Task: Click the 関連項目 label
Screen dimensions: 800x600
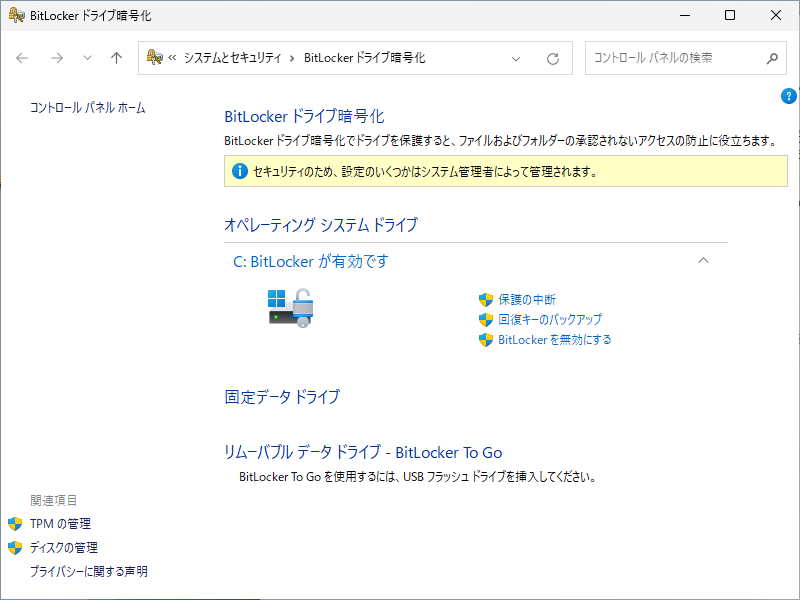Action: click(x=54, y=501)
